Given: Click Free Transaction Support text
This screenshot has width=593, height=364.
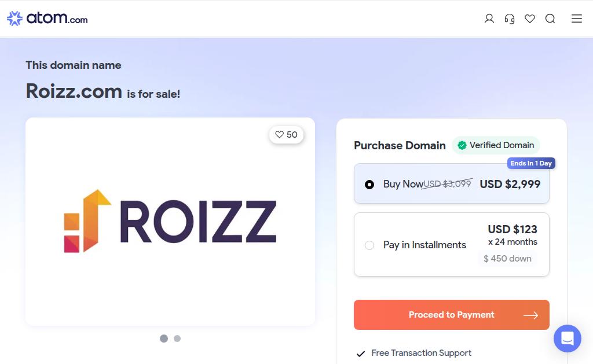Looking at the screenshot, I should [x=421, y=353].
